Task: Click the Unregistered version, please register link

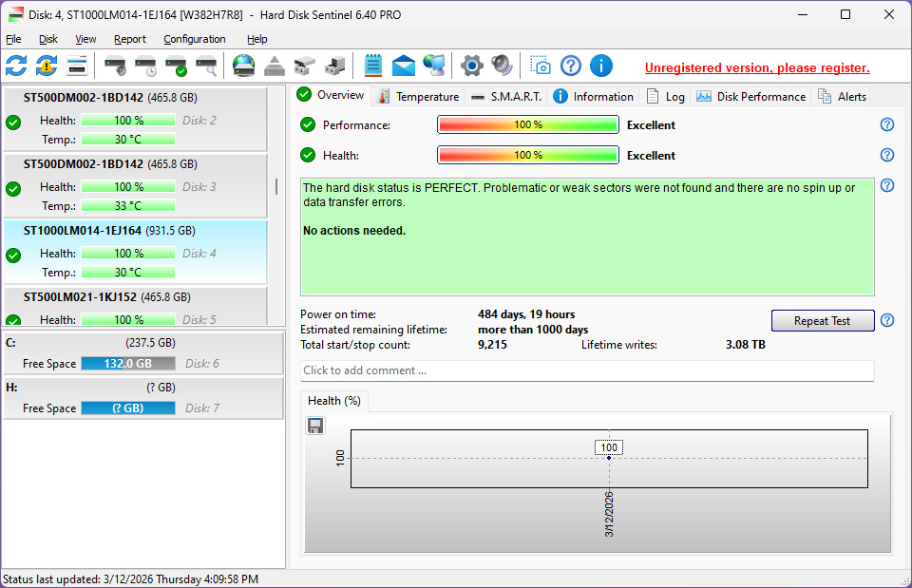Action: [757, 67]
